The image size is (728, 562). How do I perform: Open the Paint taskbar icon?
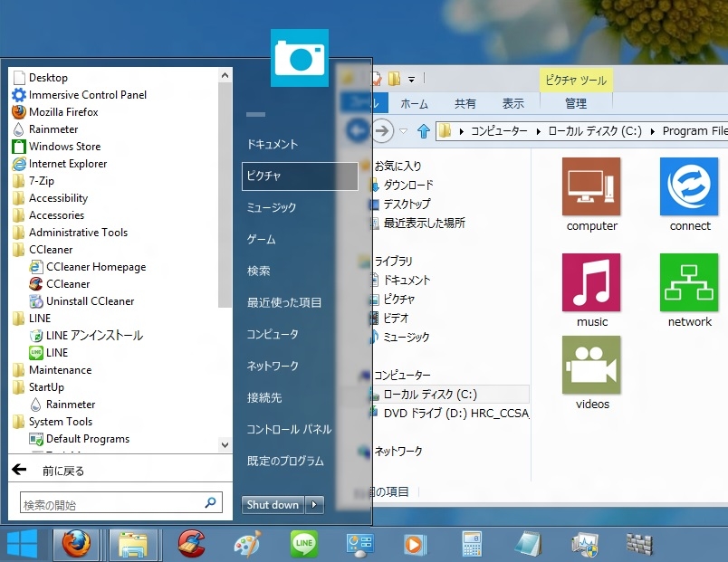247,544
